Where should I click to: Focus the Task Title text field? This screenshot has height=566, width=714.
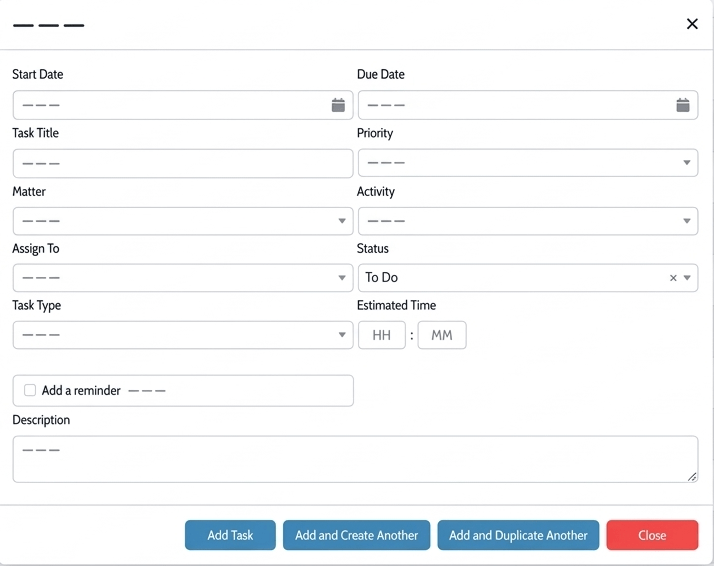(182, 163)
